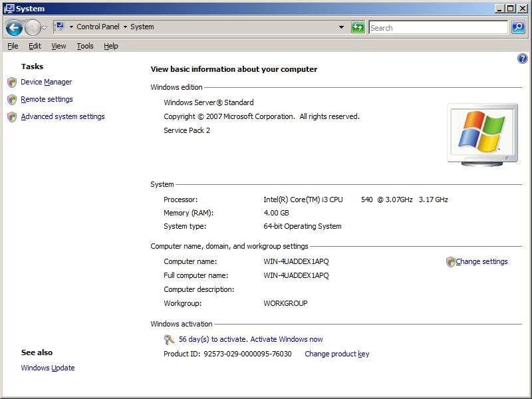Open the Tools menu
This screenshot has height=399, width=532.
click(x=85, y=46)
